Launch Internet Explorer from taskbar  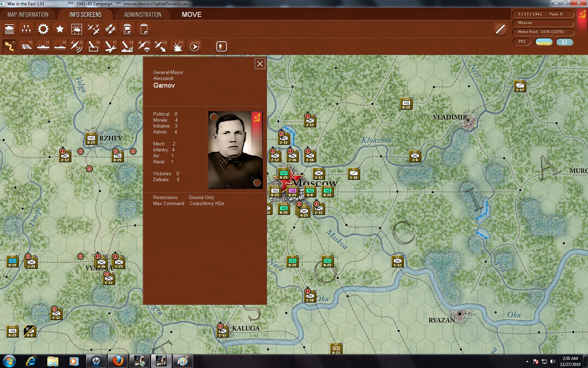[31, 361]
